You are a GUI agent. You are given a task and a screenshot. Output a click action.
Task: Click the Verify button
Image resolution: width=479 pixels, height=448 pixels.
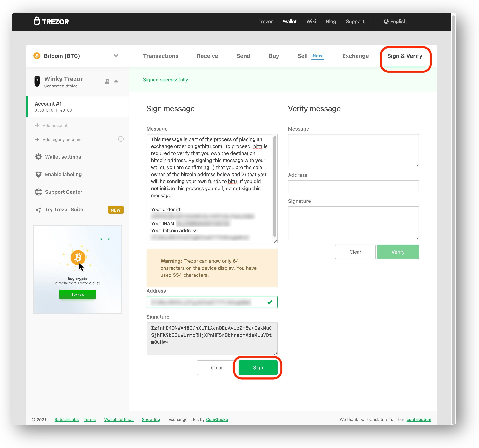pyautogui.click(x=398, y=252)
